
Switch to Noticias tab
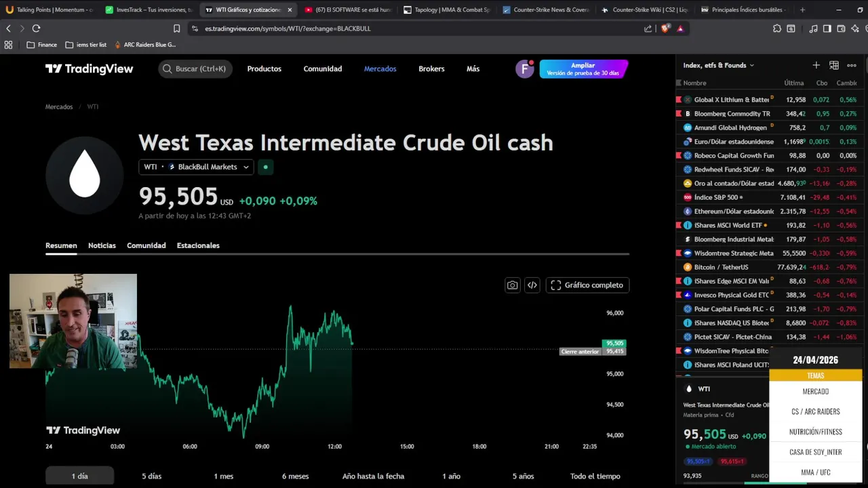(102, 245)
